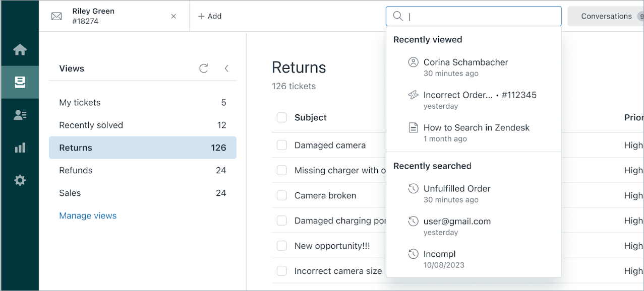The width and height of the screenshot is (644, 291).
Task: Open the Reporting bar chart icon
Action: pyautogui.click(x=20, y=148)
